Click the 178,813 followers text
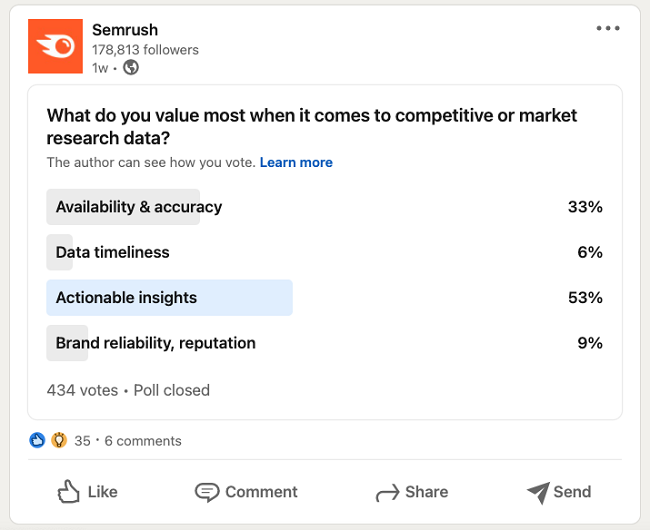650x530 pixels. tap(145, 49)
